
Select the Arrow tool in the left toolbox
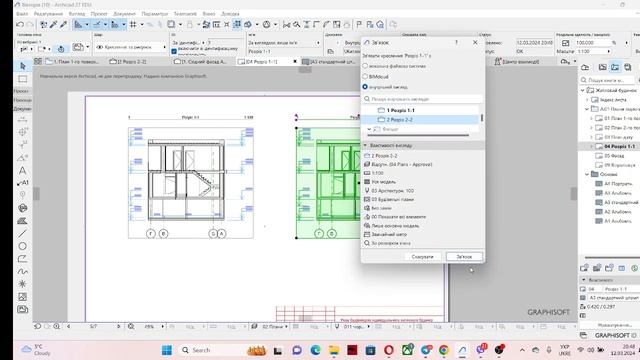coord(22,66)
